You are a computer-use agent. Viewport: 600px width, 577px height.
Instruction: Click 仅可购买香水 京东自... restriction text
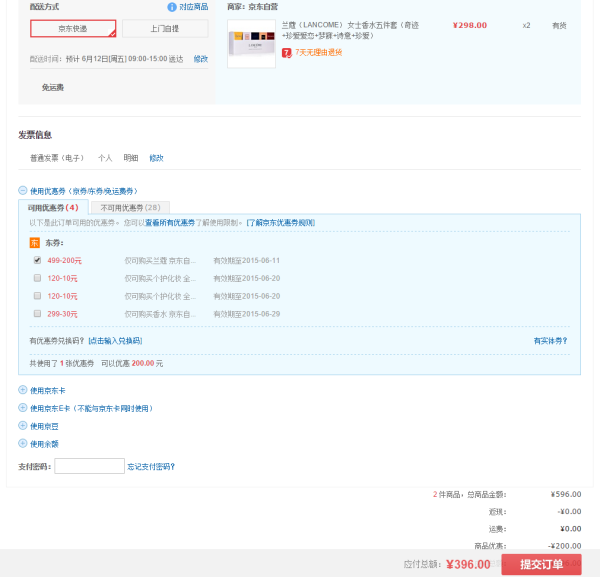click(x=160, y=314)
